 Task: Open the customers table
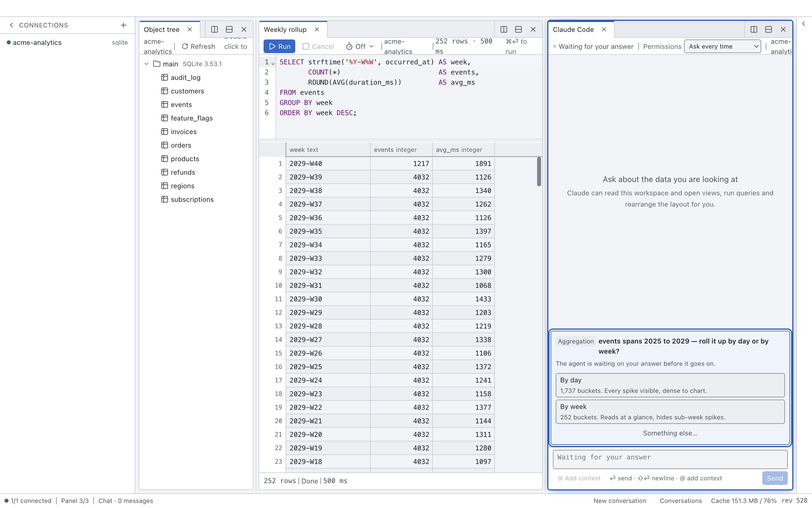click(x=187, y=91)
